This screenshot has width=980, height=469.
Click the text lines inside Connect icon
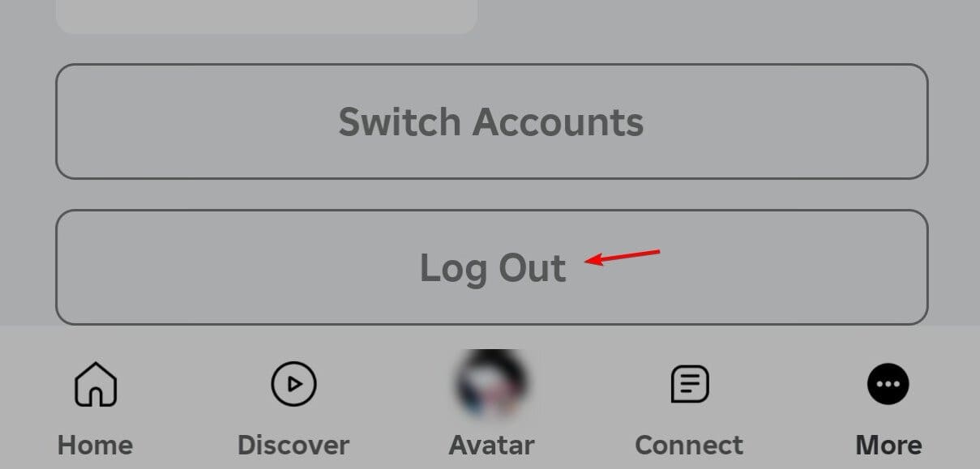tap(689, 383)
